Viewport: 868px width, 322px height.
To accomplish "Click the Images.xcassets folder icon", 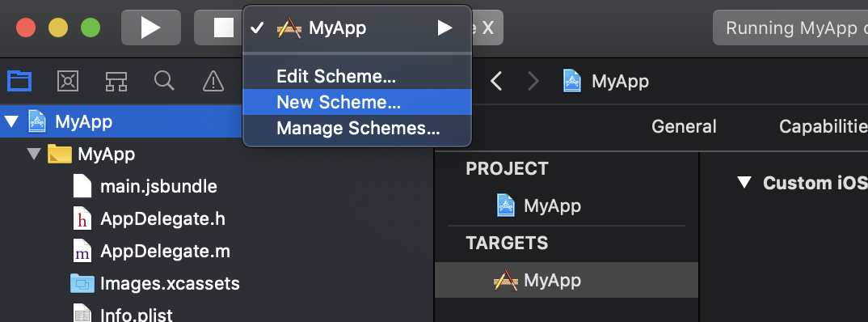I will pos(82,283).
